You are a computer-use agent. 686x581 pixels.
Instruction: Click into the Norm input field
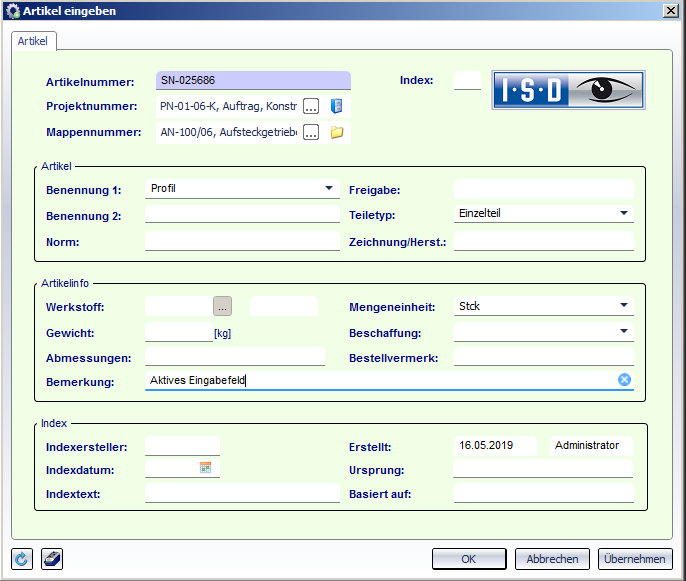click(x=242, y=241)
